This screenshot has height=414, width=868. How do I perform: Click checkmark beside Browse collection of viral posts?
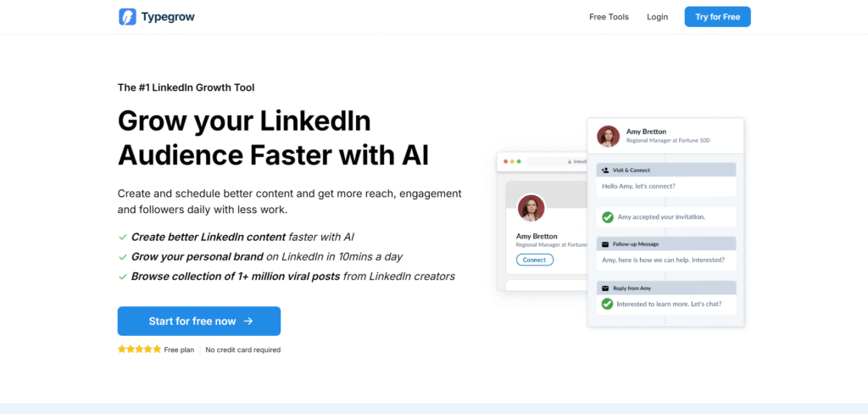(123, 277)
